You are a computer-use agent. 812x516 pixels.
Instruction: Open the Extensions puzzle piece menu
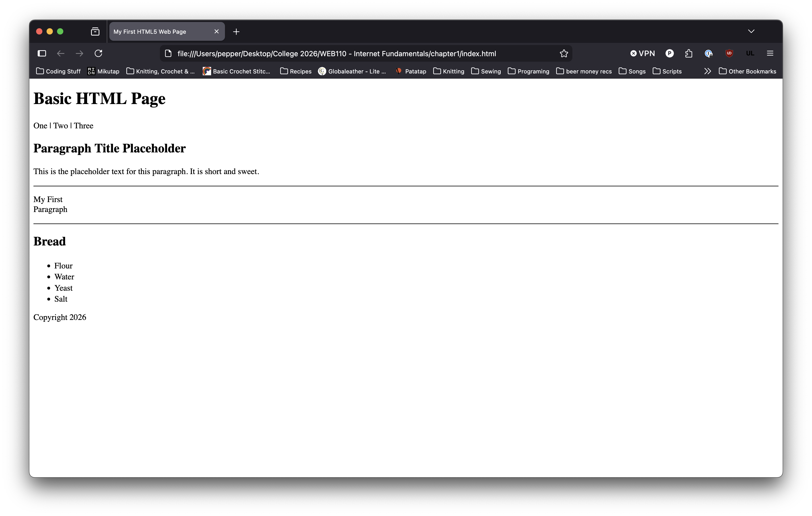[x=689, y=53]
